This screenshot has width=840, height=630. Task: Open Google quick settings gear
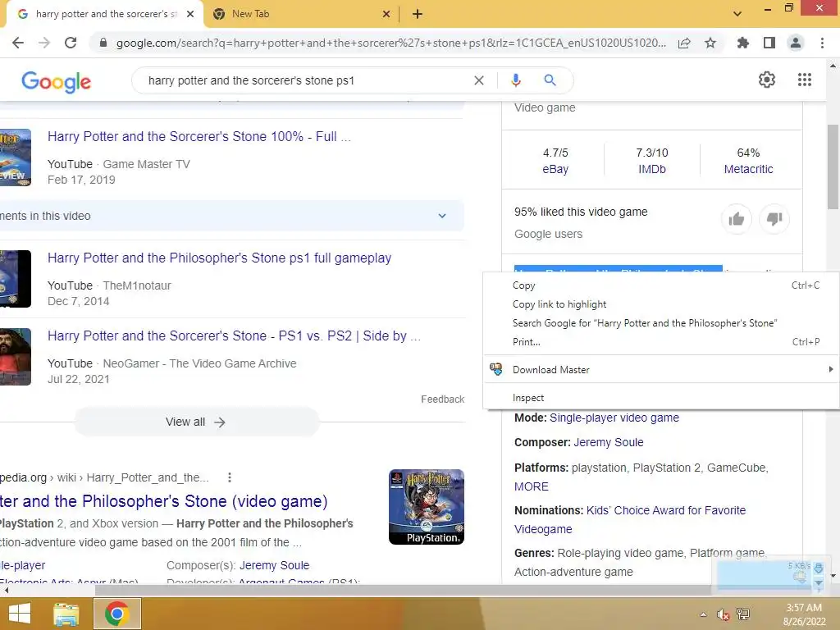[767, 80]
